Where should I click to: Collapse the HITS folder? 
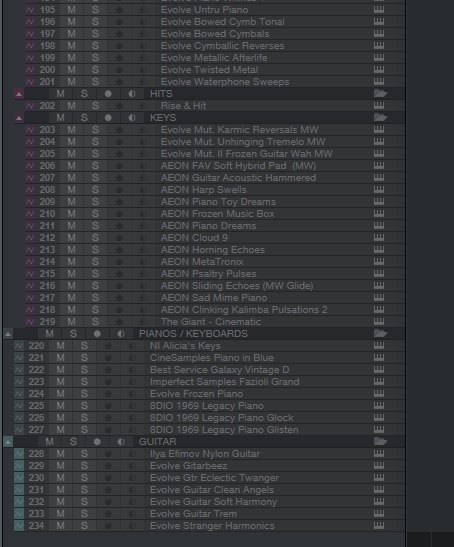pyautogui.click(x=19, y=94)
